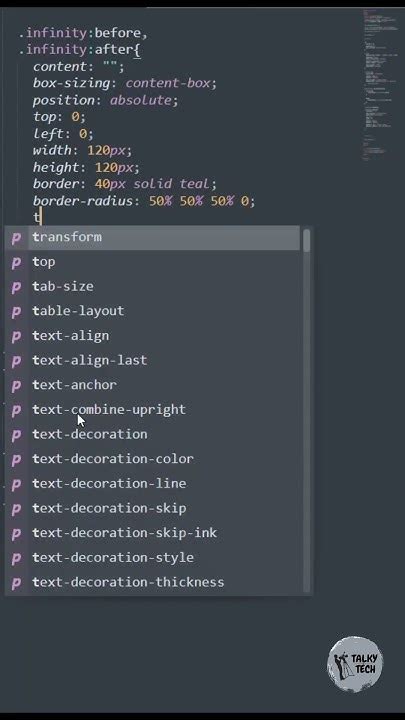This screenshot has height=720, width=405.
Task: Click the property icon next to text-decoration-color
Action: click(x=17, y=460)
